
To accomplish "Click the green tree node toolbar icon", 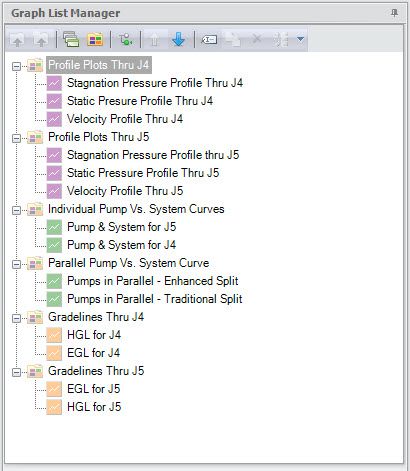I will [x=126, y=40].
